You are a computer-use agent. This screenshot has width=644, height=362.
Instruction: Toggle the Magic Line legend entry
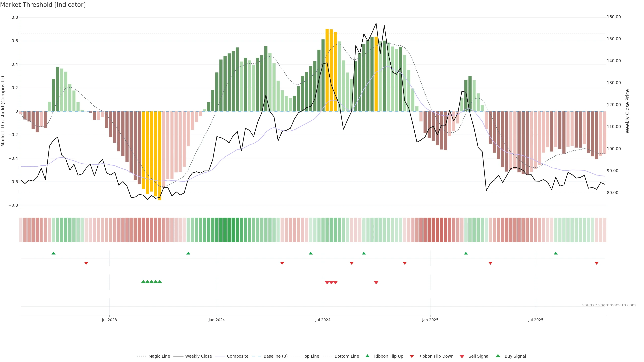159,356
